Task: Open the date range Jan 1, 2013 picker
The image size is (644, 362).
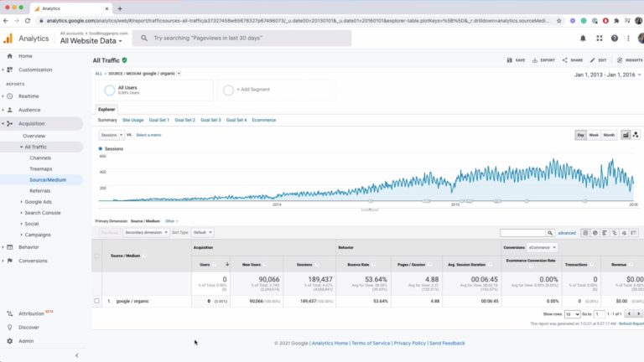Action: [607, 75]
